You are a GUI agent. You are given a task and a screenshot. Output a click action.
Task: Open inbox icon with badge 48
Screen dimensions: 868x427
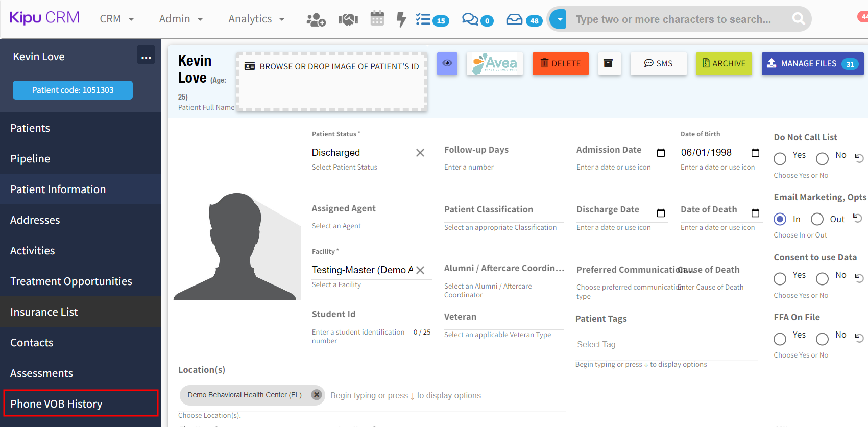523,20
